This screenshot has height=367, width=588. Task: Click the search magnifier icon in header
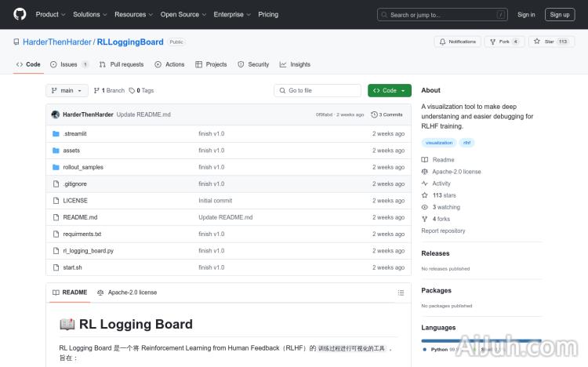[384, 15]
